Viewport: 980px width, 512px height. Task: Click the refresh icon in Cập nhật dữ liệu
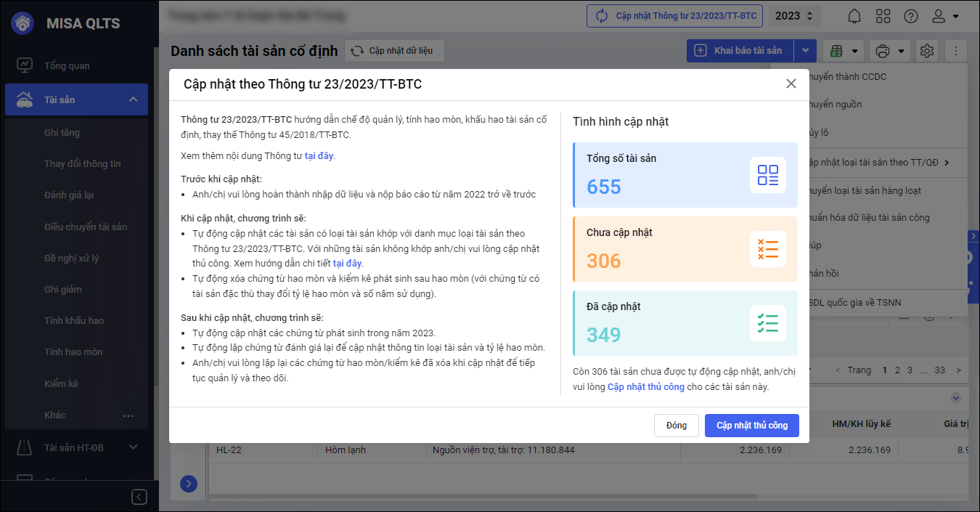pyautogui.click(x=357, y=51)
